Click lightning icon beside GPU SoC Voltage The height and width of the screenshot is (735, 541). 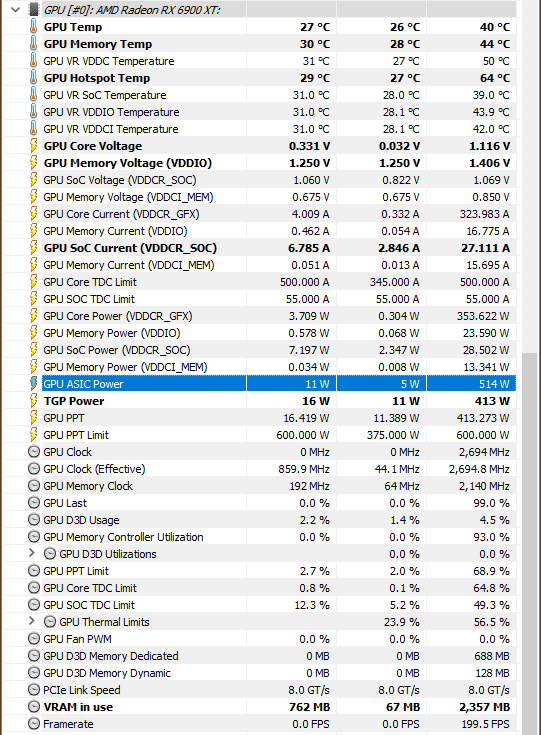point(33,180)
